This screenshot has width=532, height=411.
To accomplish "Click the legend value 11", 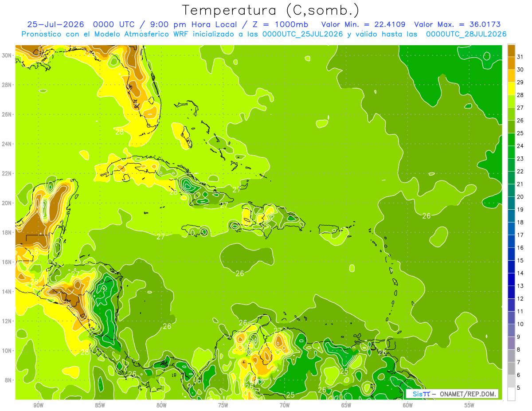I will [x=520, y=311].
